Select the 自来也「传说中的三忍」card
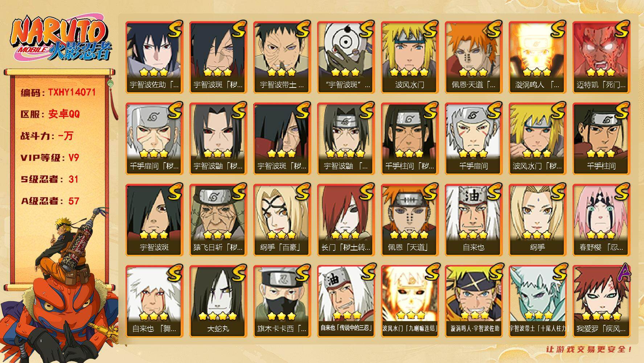Image resolution: width=644 pixels, height=363 pixels. [346, 301]
